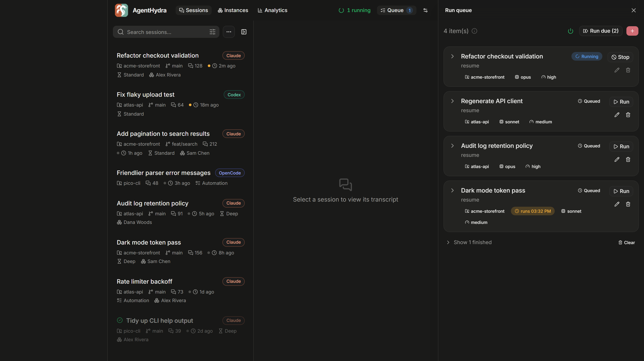
Task: Open the Rate limiter backoff session
Action: (x=180, y=291)
